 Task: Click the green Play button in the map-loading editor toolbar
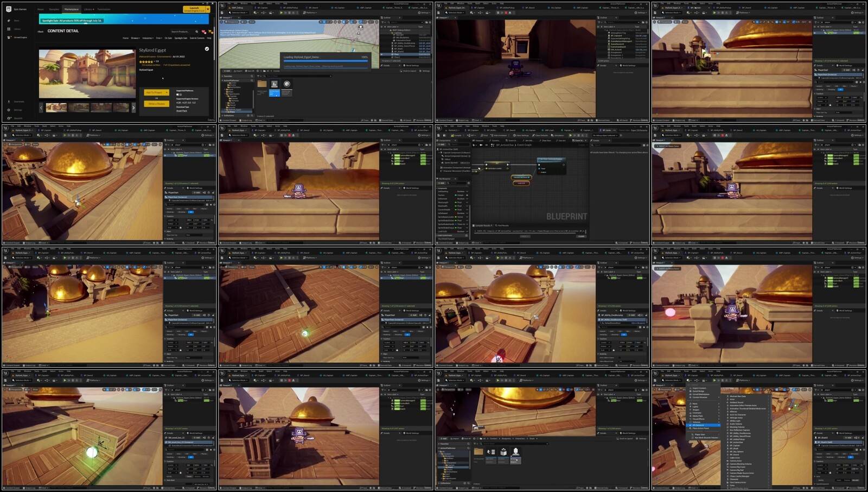[281, 12]
